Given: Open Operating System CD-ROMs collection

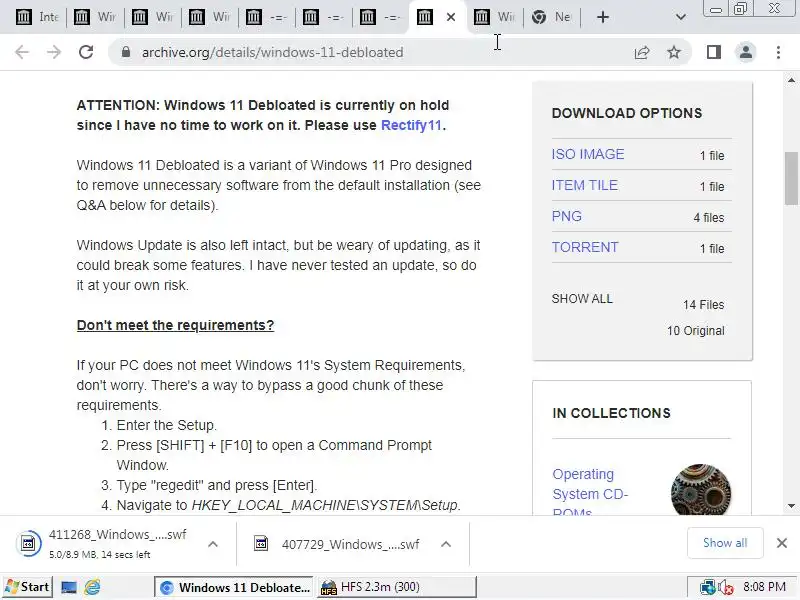Looking at the screenshot, I should point(590,492).
